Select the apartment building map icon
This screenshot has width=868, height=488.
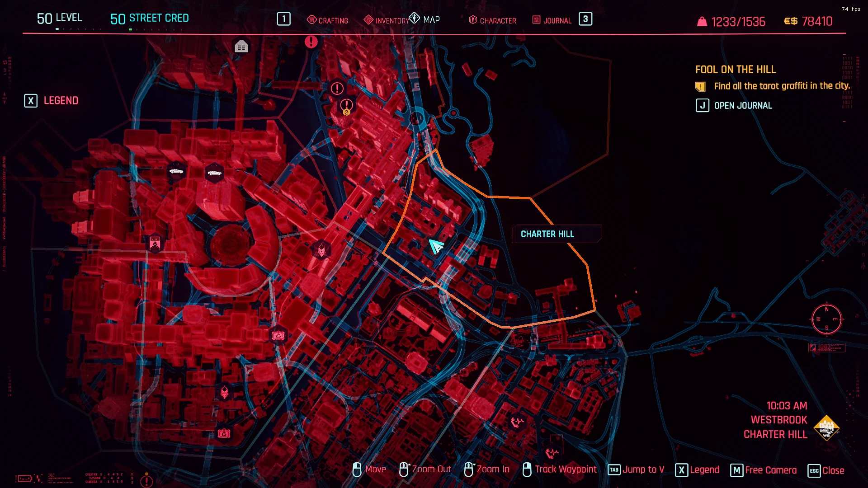pyautogui.click(x=241, y=46)
